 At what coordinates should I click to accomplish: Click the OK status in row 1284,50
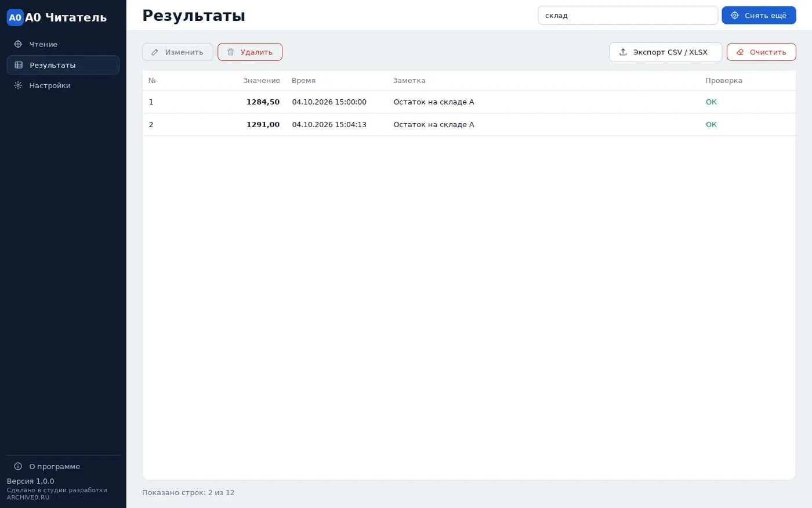coord(711,102)
